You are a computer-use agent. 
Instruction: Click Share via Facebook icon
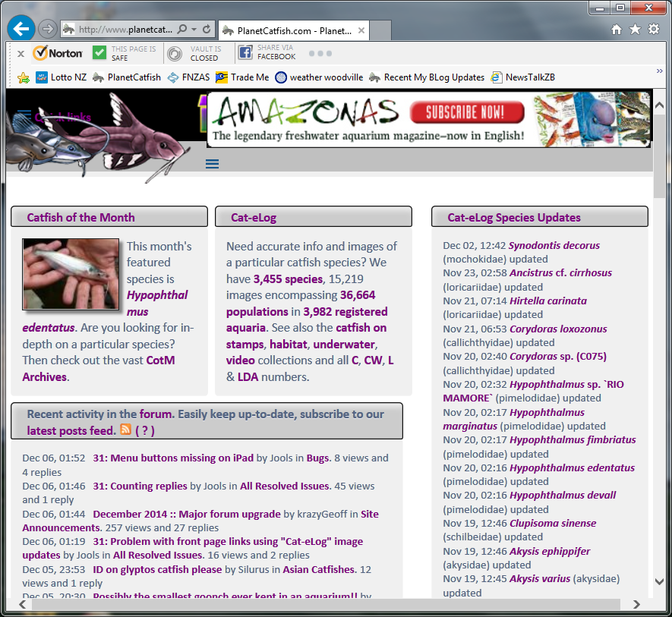click(245, 52)
